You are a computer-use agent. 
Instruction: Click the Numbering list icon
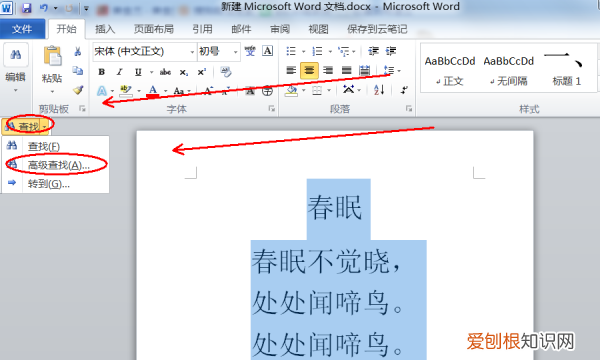coord(317,51)
